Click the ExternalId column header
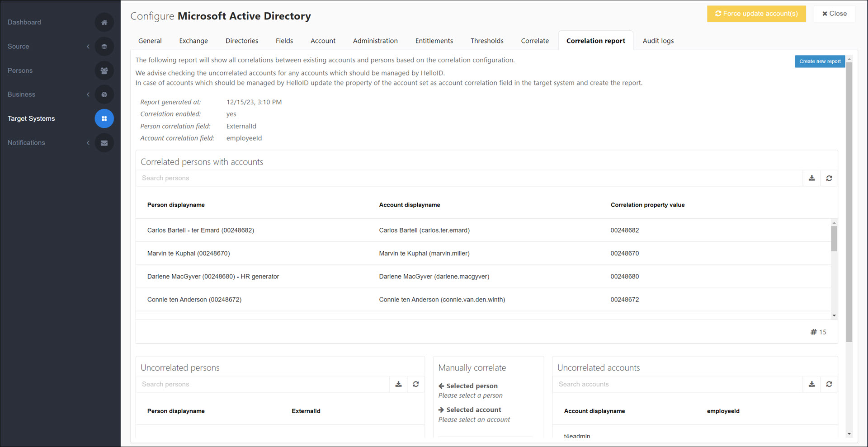Viewport: 868px width, 447px height. pos(306,411)
